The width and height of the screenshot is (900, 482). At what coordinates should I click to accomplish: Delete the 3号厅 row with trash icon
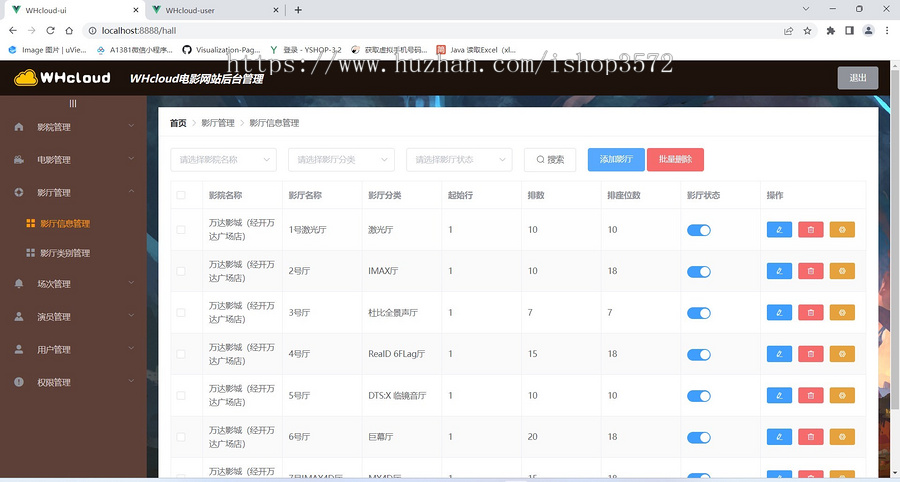[810, 313]
